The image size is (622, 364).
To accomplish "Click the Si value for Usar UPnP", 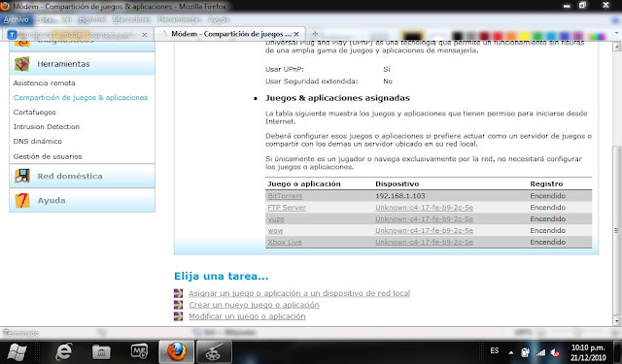I will [x=387, y=69].
